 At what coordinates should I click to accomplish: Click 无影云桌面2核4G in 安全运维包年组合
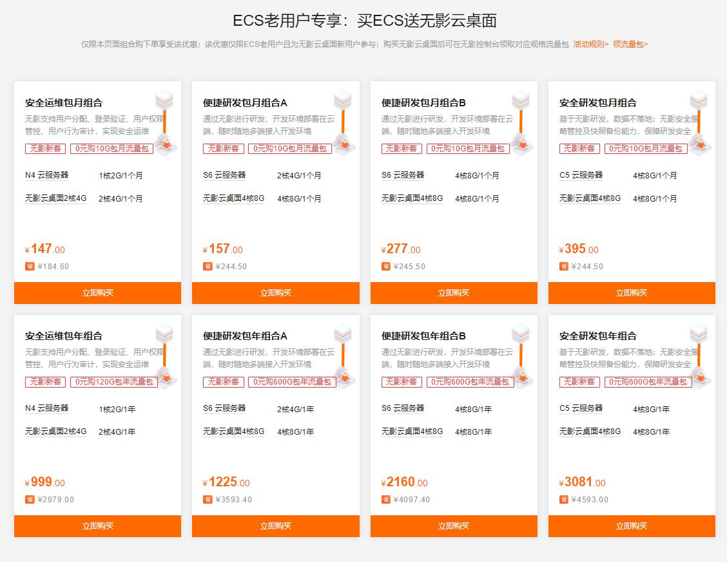[55, 432]
